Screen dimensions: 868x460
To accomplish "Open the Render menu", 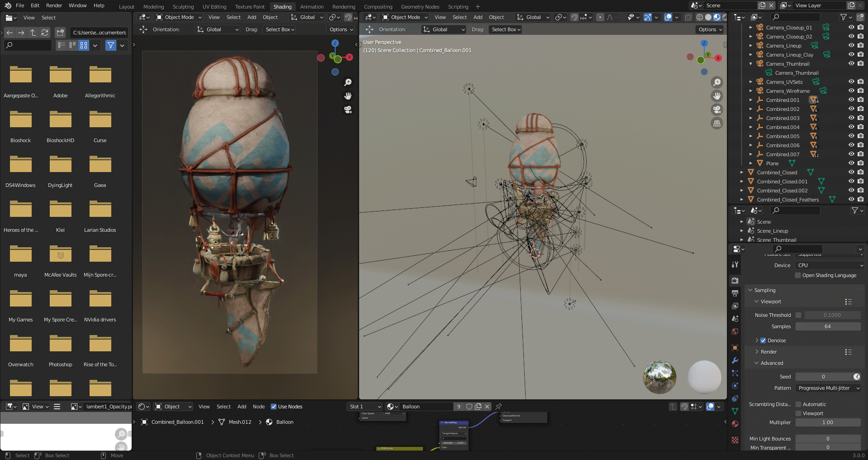I will pyautogui.click(x=54, y=5).
